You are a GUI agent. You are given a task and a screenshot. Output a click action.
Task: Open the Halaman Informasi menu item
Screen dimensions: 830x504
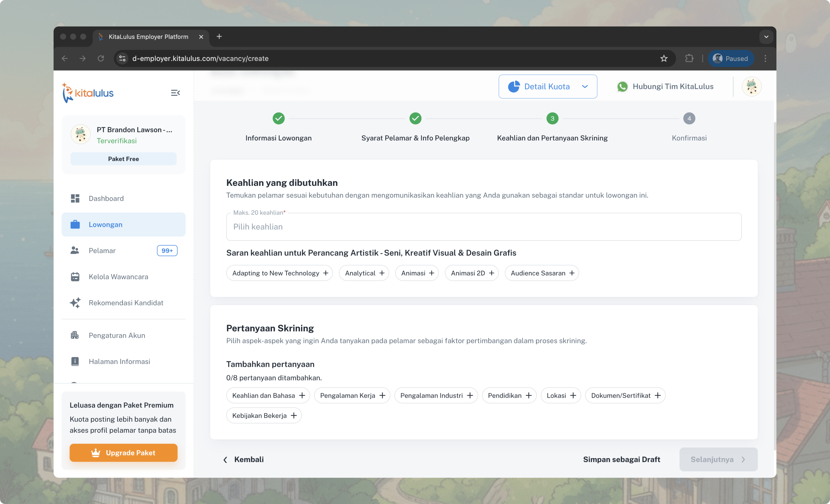(119, 362)
